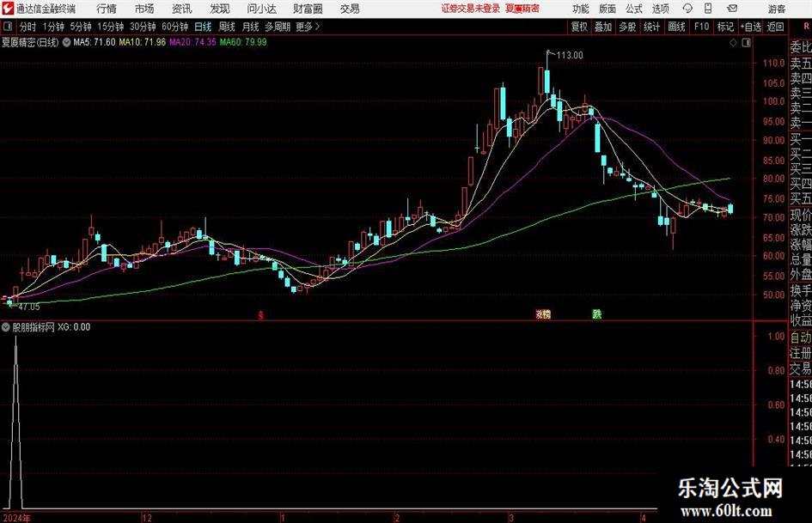
Task: Switch to the 分时 period tab
Action: point(28,27)
